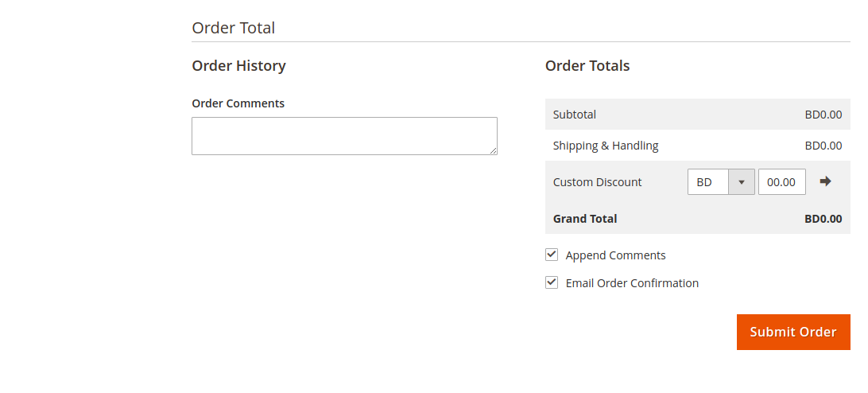The image size is (868, 393).
Task: Apply the custom discount with arrow icon
Action: (x=825, y=181)
